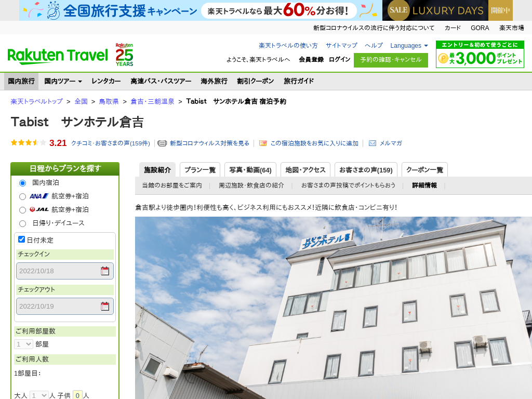Switch to the 地図・アクセス tab
Image resolution: width=532 pixels, height=399 pixels.
click(x=305, y=170)
